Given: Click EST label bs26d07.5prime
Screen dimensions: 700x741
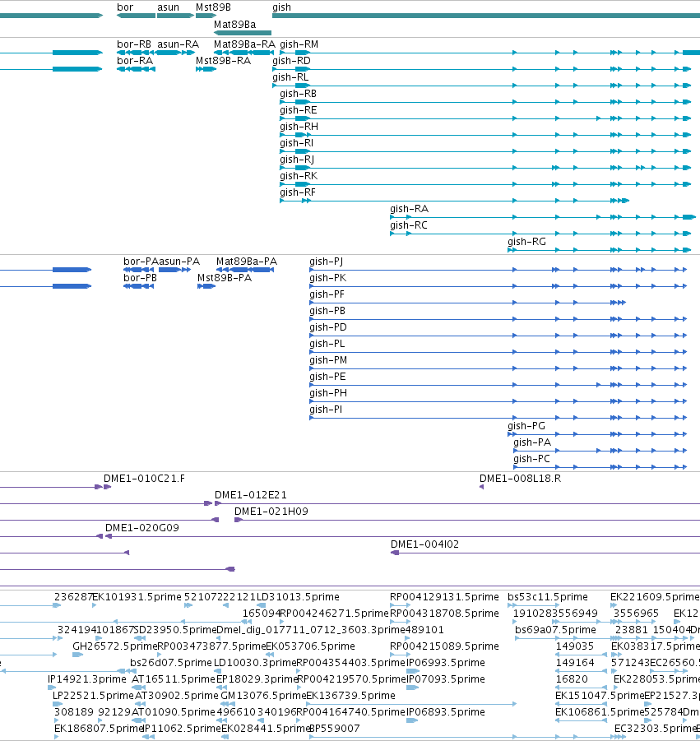Looking at the screenshot, I should click(170, 663).
